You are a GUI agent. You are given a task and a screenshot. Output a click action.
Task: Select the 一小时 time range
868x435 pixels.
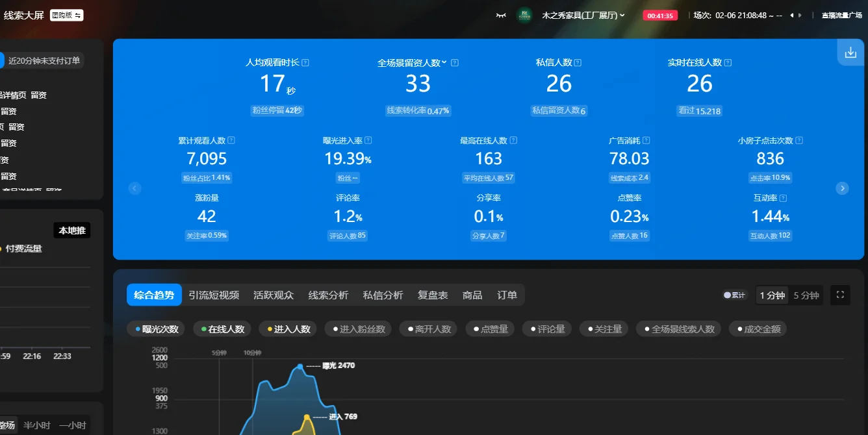tap(73, 426)
